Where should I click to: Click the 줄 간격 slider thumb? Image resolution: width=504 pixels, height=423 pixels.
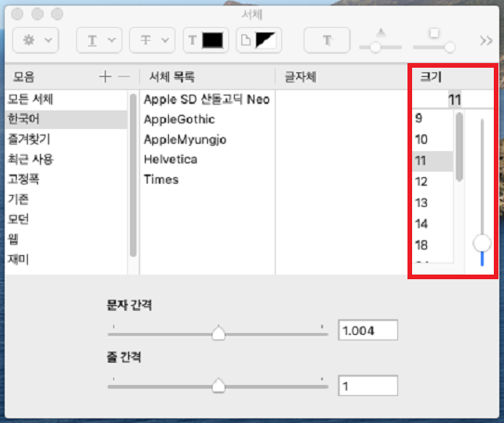coord(218,385)
